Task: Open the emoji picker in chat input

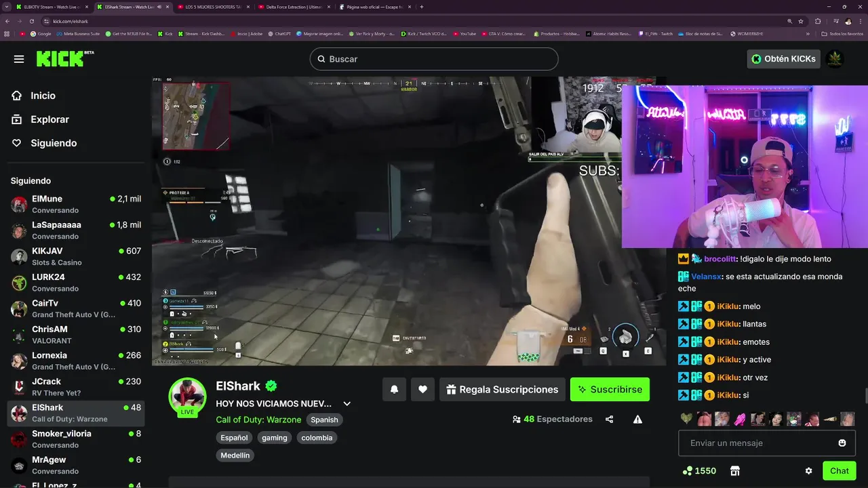Action: click(842, 443)
